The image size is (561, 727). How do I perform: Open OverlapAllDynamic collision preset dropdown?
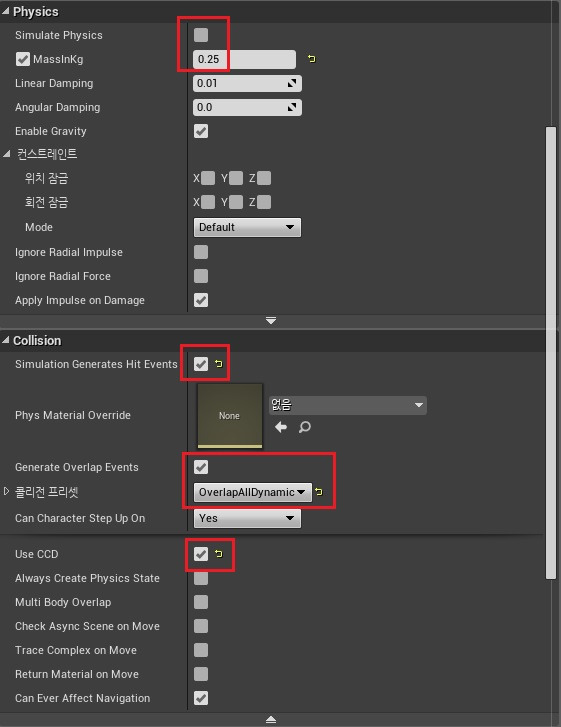point(253,492)
